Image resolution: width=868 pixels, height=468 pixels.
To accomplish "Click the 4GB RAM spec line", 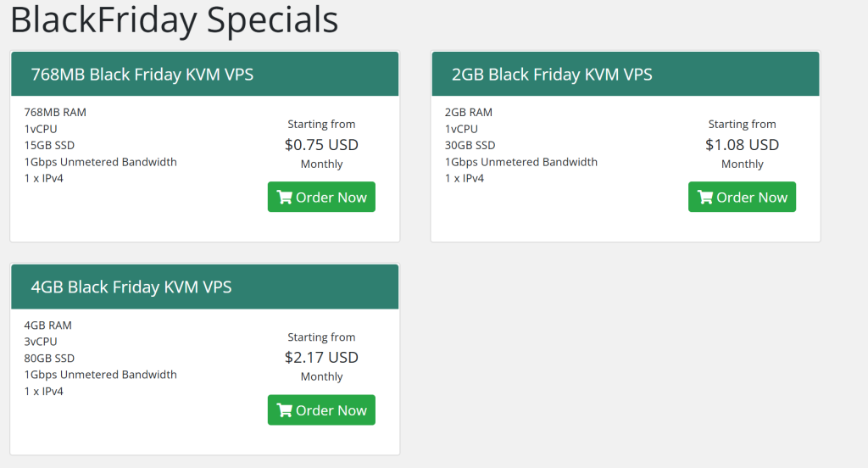I will point(47,325).
